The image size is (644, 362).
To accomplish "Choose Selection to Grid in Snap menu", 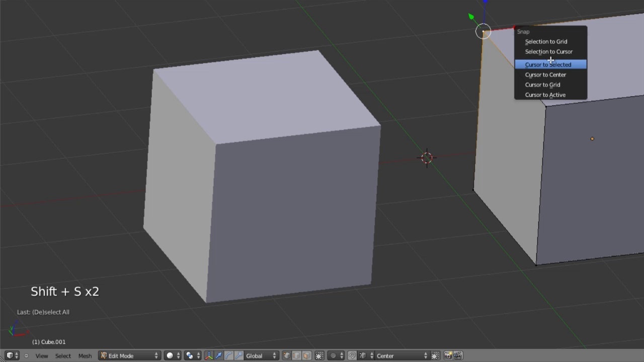I will 546,41.
